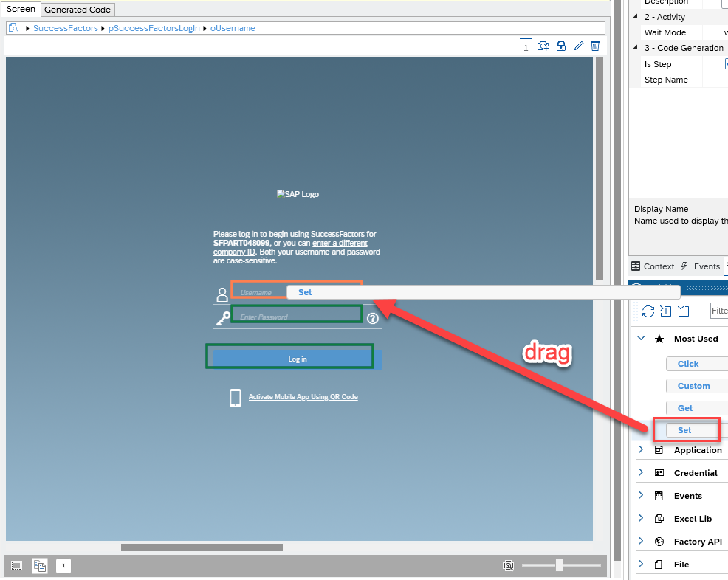Click the Application category icon
This screenshot has height=580, width=728.
(x=659, y=449)
